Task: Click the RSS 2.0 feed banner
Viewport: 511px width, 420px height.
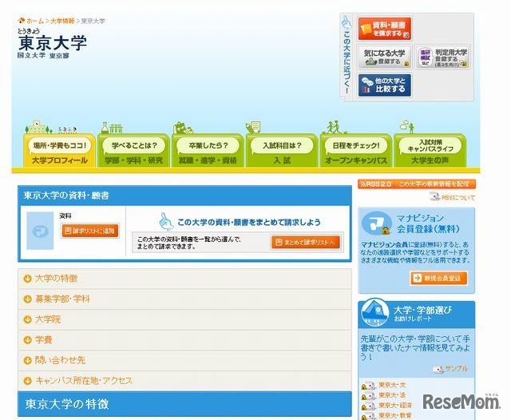Action: point(417,184)
